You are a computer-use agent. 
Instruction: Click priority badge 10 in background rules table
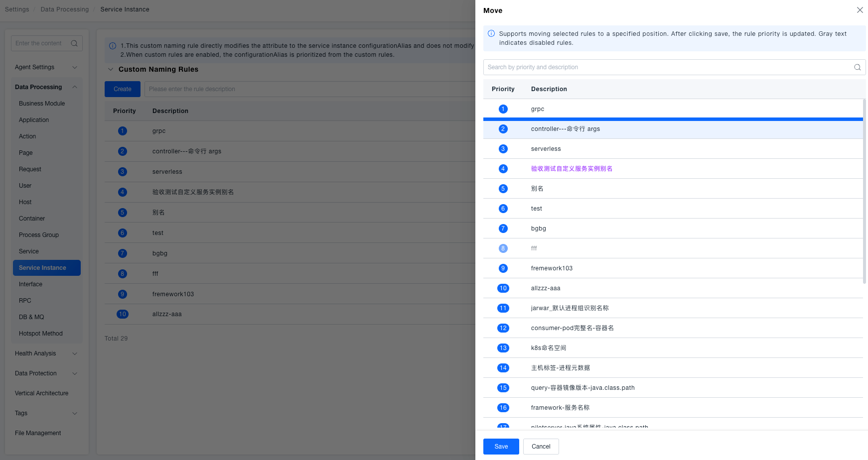tap(123, 314)
